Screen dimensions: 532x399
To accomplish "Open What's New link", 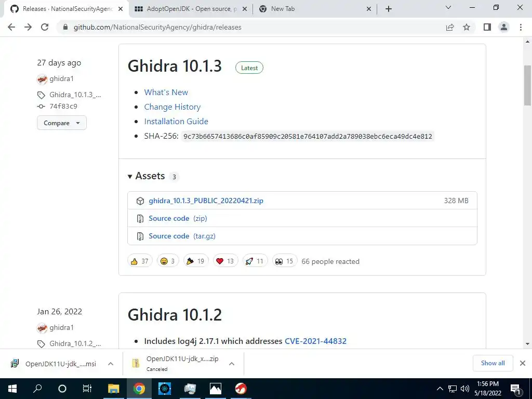I will point(166,92).
